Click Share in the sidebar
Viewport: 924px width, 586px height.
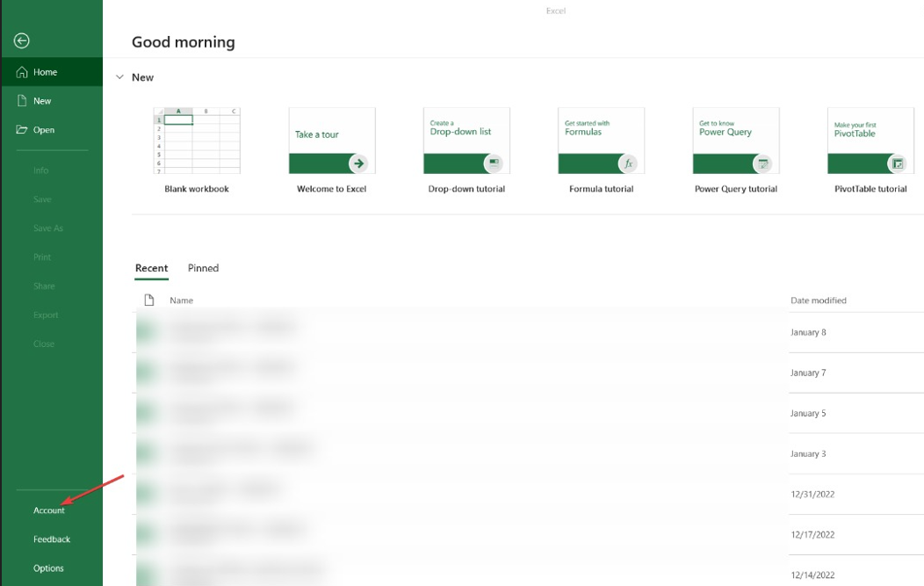click(44, 286)
